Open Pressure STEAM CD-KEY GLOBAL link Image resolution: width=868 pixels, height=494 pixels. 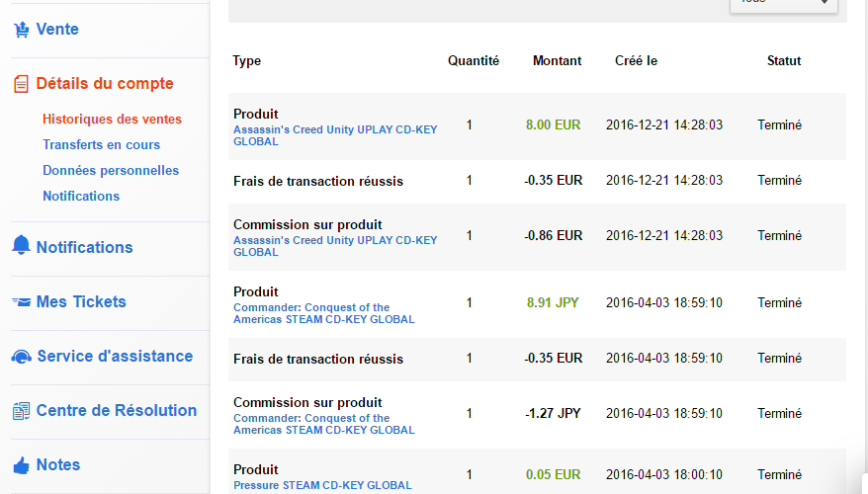point(322,485)
